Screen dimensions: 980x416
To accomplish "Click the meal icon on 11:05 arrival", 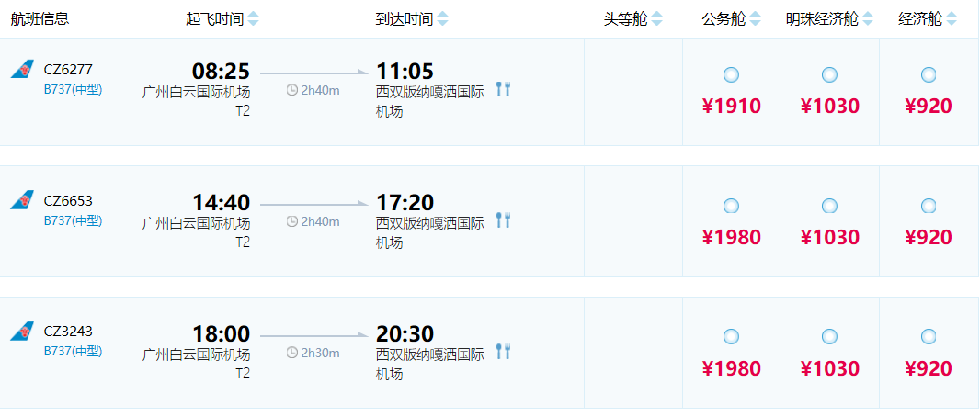I will coord(503,89).
